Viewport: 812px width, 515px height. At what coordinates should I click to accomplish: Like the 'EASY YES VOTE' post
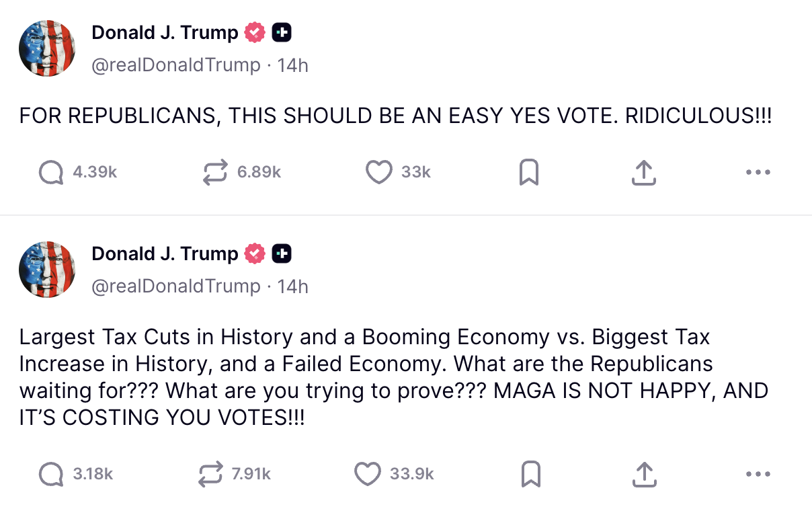coord(378,172)
